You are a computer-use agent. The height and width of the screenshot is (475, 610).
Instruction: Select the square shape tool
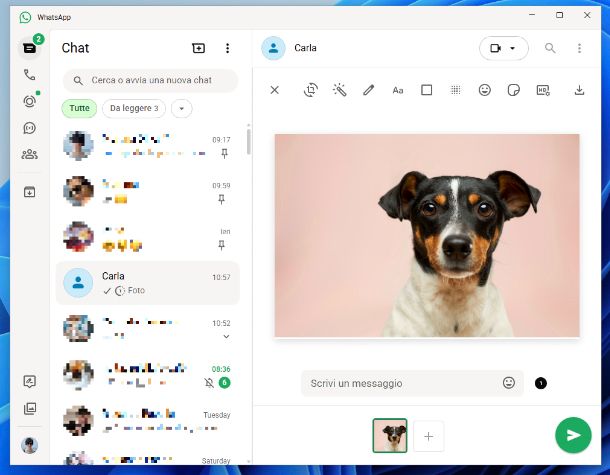426,90
